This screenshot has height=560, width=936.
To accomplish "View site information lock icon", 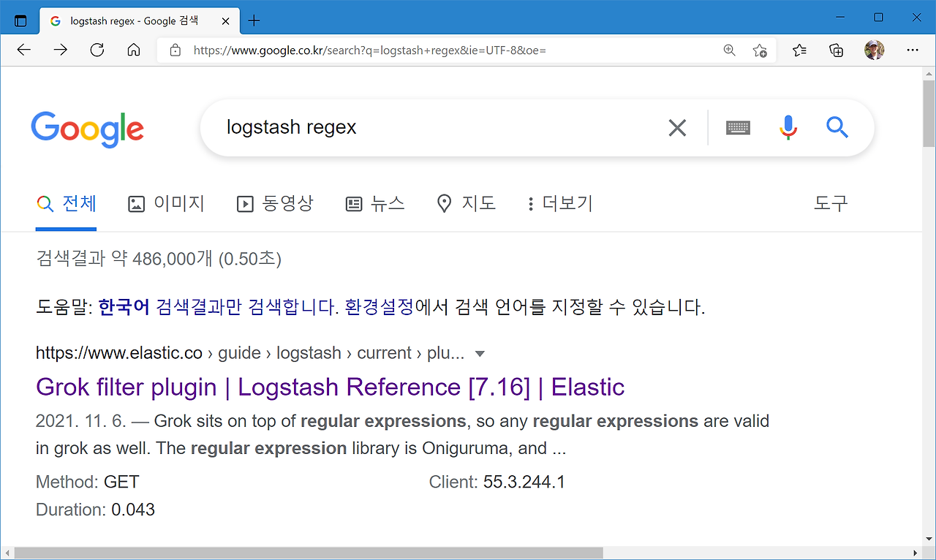I will (175, 50).
